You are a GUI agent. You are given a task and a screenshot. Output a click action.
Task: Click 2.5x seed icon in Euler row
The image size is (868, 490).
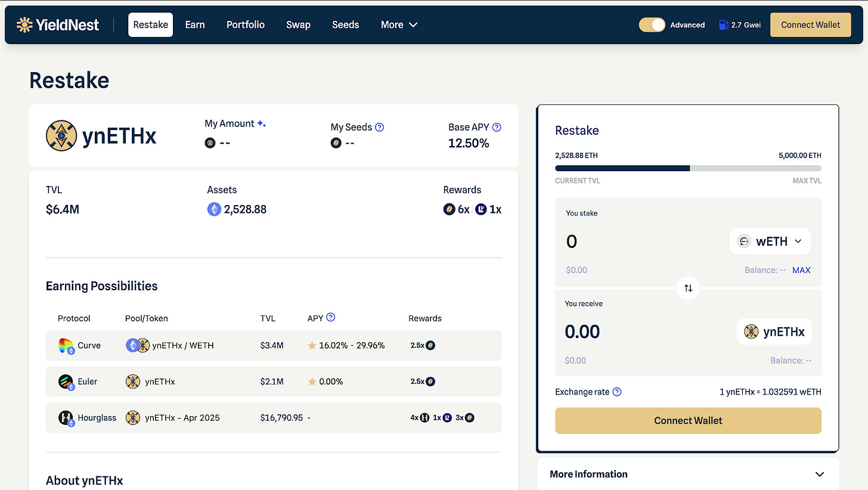(x=430, y=382)
